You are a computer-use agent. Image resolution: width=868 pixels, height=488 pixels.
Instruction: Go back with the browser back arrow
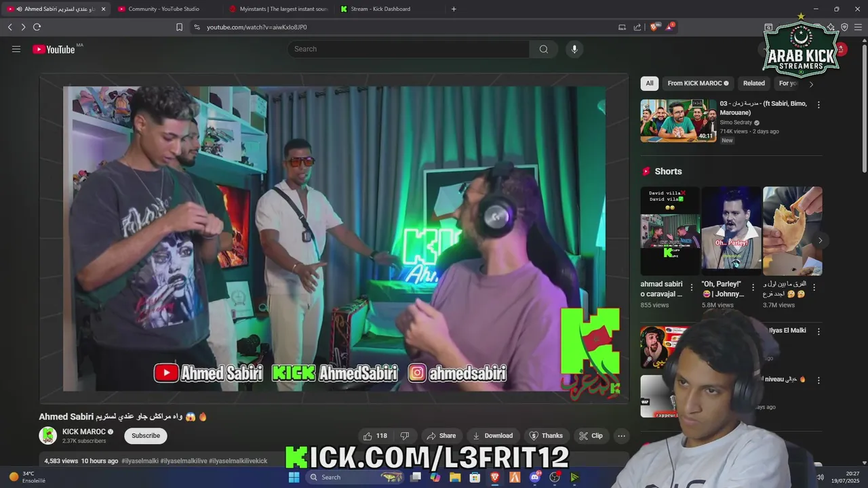[9, 27]
